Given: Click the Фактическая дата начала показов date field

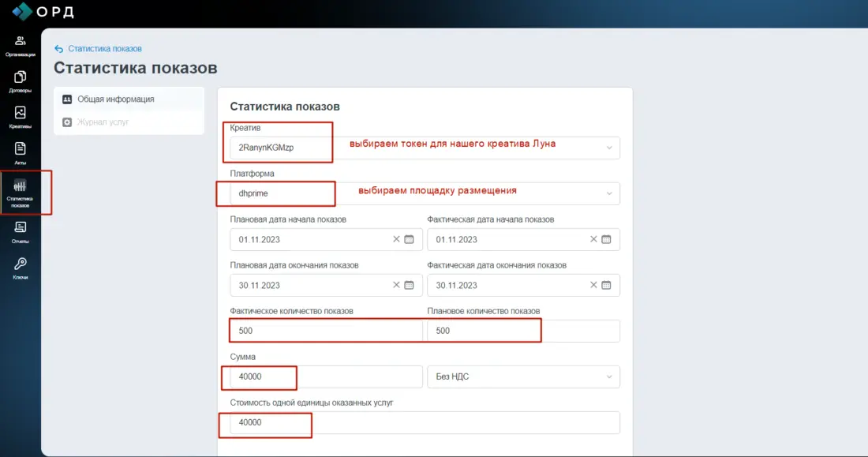Looking at the screenshot, I should click(x=523, y=239).
